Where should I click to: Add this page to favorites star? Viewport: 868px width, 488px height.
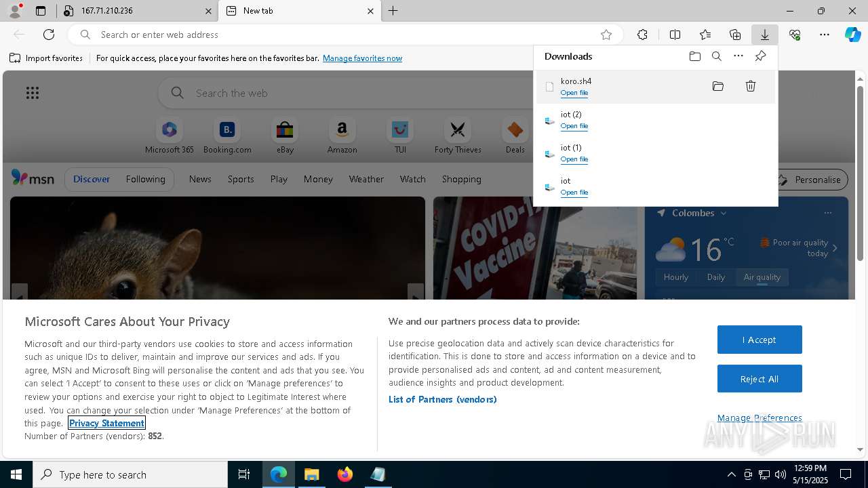[606, 35]
